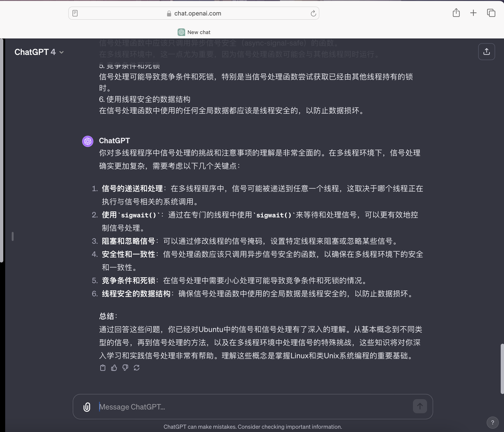This screenshot has width=504, height=432.
Task: Select the New chat tab
Action: coord(194,32)
